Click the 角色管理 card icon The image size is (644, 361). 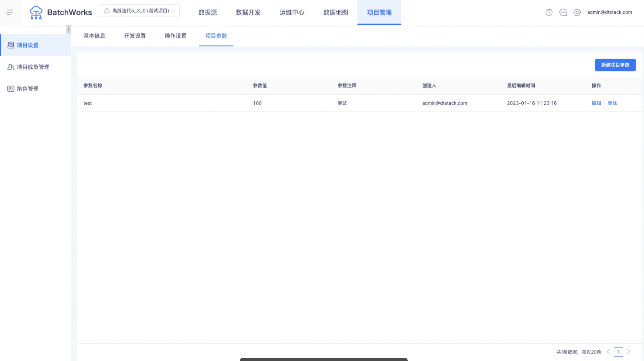(x=11, y=89)
